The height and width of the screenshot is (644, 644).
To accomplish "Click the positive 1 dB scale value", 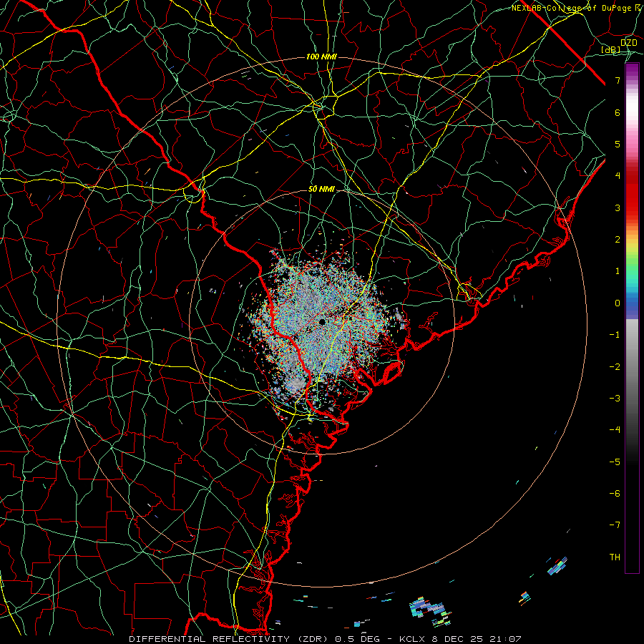I will (x=618, y=271).
